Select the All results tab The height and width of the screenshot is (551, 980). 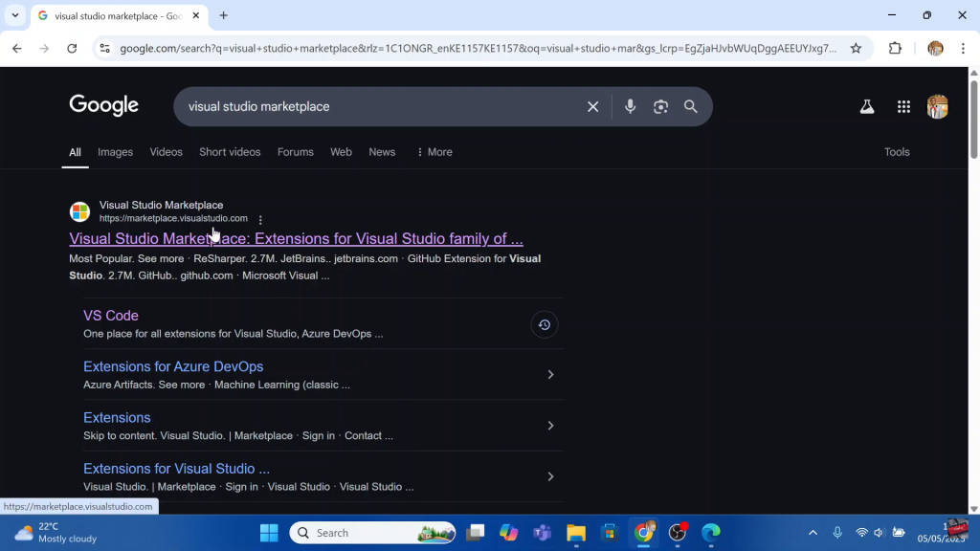(75, 152)
